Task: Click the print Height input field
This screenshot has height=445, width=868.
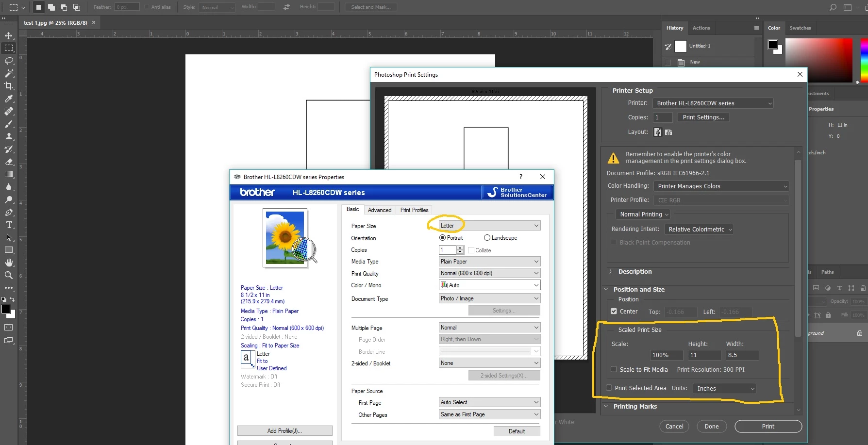Action: point(704,355)
